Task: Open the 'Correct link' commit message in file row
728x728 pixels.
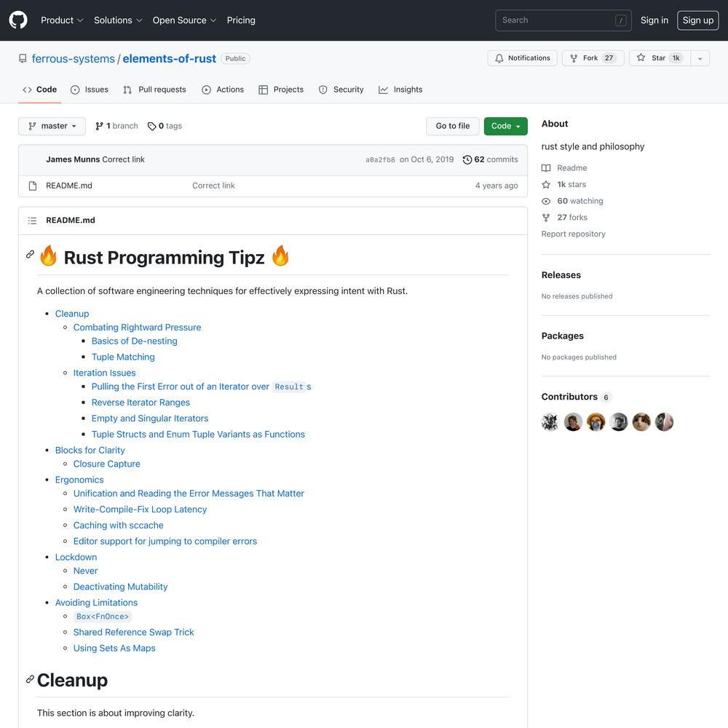Action: (x=213, y=186)
